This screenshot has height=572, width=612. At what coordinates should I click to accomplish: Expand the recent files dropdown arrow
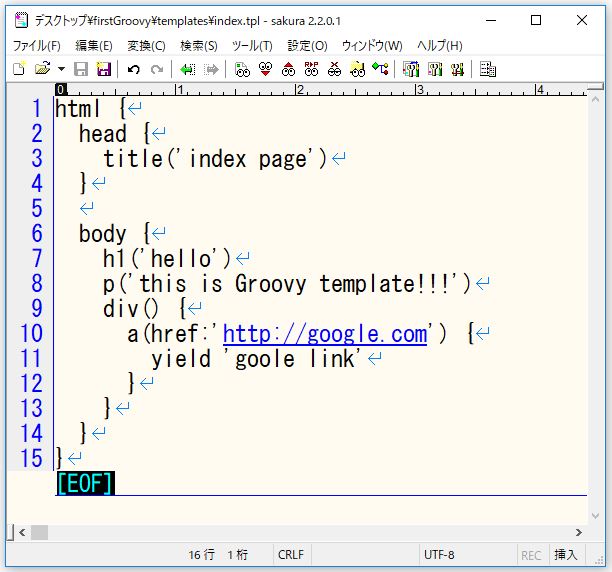tap(61, 69)
